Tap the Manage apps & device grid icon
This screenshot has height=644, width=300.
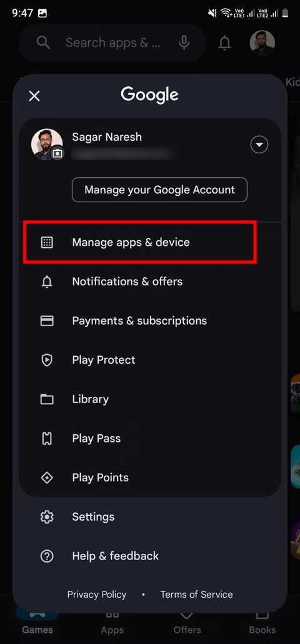pos(47,242)
